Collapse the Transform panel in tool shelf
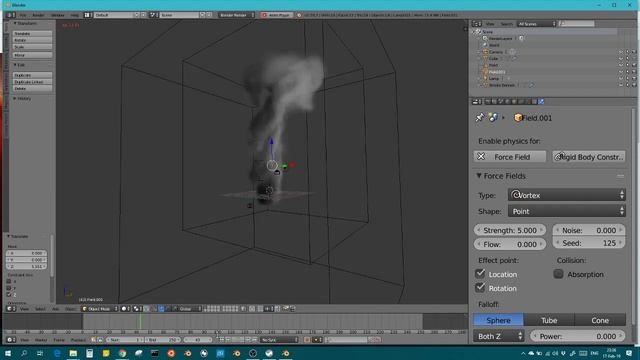Screen dimensions: 640x360 (15, 23)
